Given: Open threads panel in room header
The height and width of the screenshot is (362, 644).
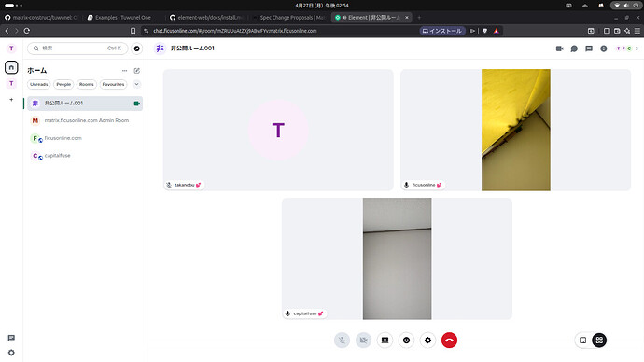Looking at the screenshot, I should (574, 49).
